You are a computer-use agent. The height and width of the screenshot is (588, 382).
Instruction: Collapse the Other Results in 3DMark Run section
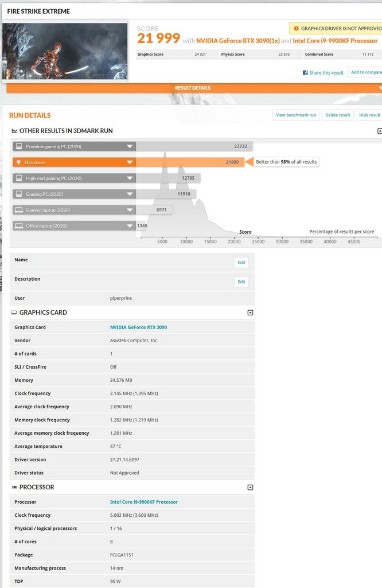coord(379,131)
